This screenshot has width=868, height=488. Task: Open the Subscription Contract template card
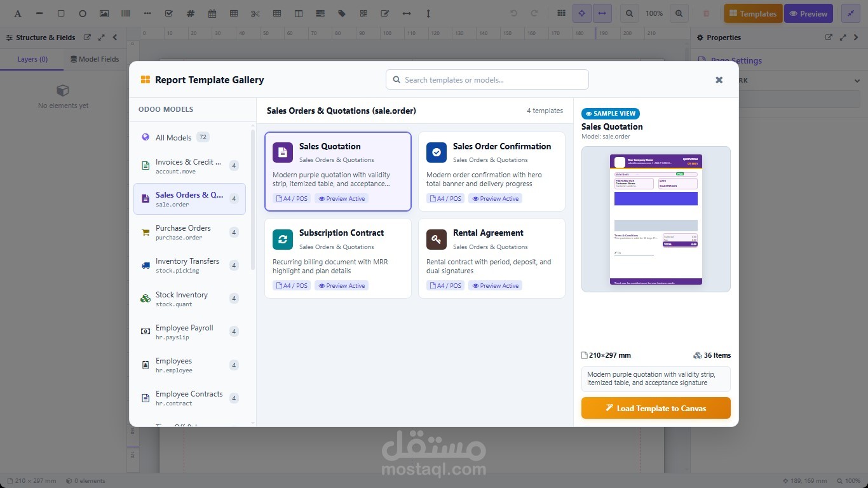pyautogui.click(x=338, y=258)
